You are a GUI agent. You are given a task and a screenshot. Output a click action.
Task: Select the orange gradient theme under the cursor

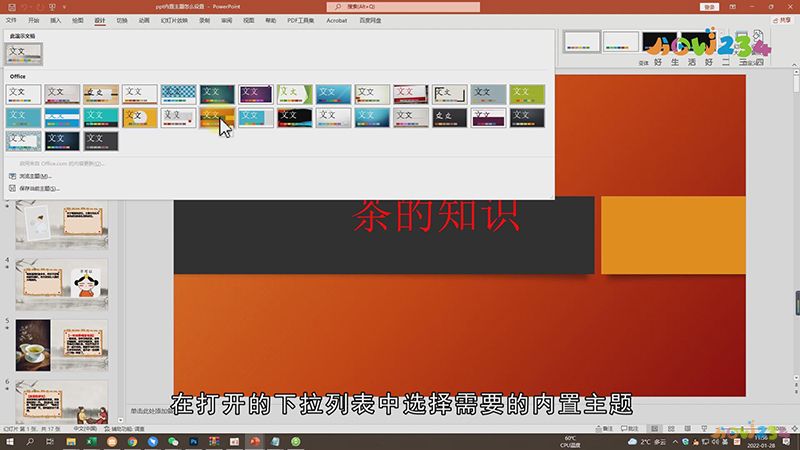217,118
